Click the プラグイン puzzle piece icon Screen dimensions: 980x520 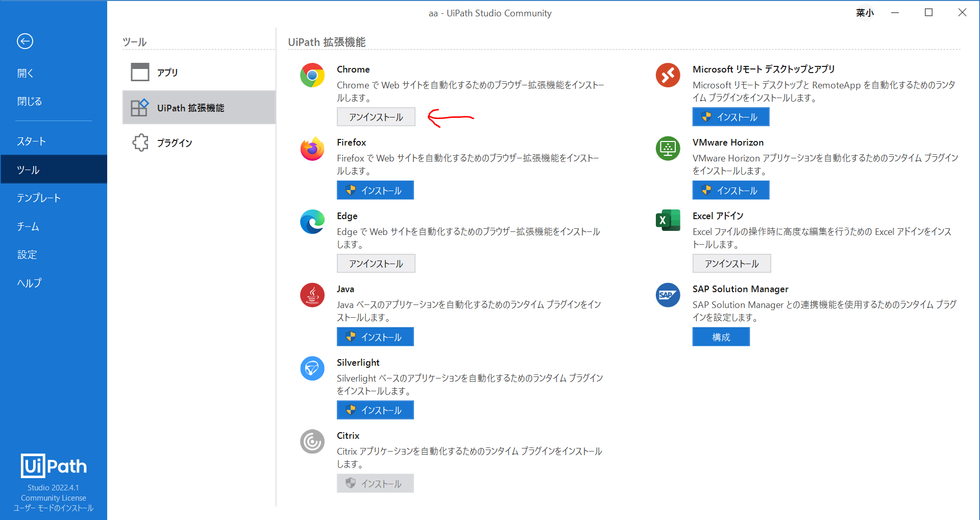[140, 143]
